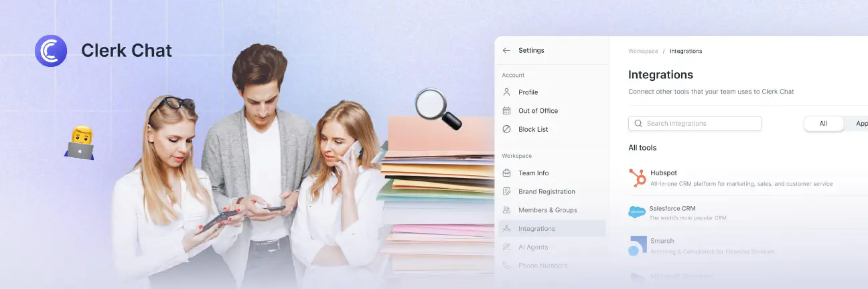Select Integrations in the sidebar
Screen dimensions: 868x289
552,229
